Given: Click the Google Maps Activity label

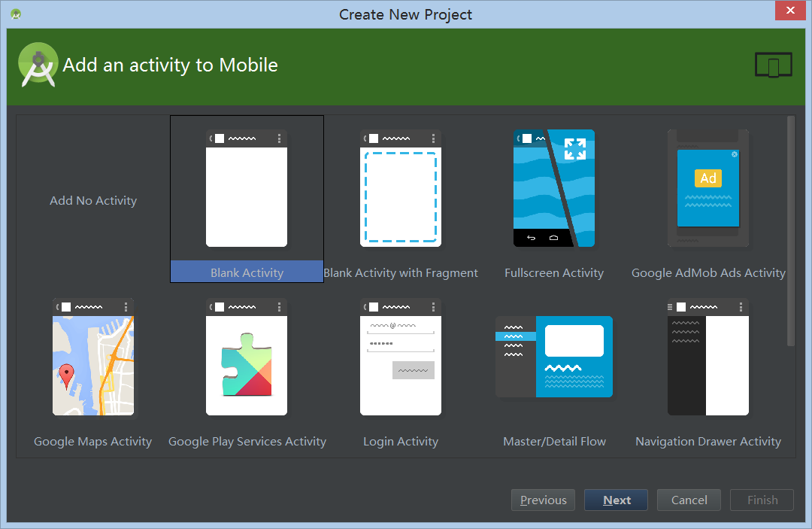Looking at the screenshot, I should (93, 442).
